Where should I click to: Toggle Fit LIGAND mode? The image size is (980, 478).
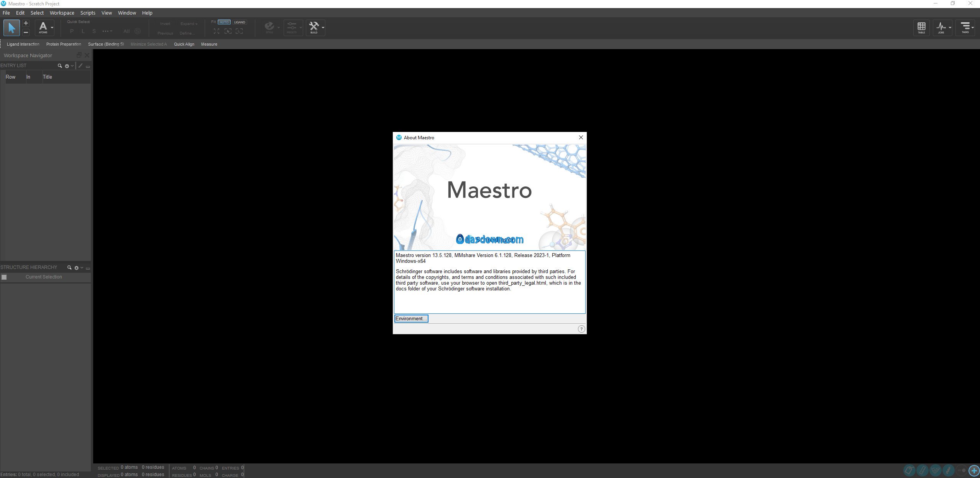coord(240,22)
